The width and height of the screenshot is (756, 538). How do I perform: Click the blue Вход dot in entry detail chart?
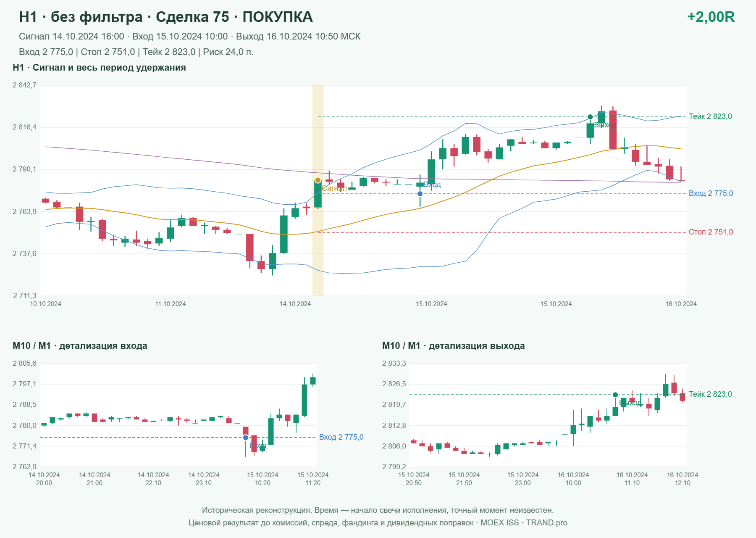coord(246,438)
